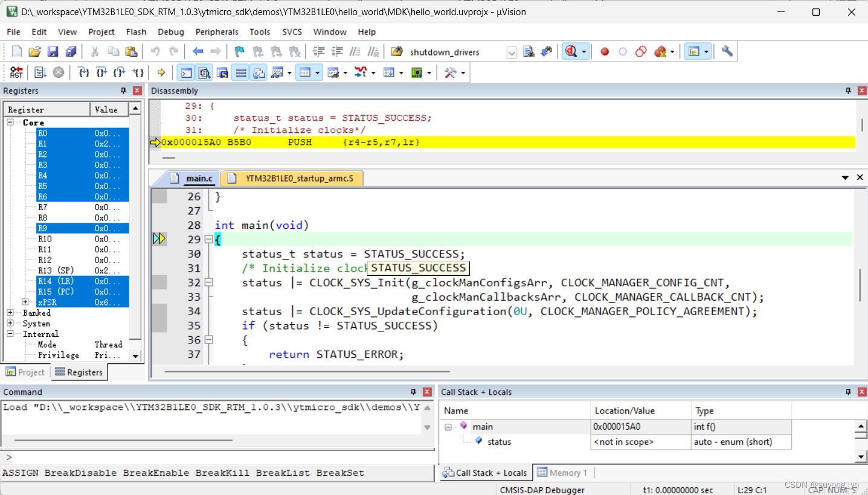Viewport: 868px width, 495px height.
Task: Click the Run icon in debug toolbar
Action: click(40, 72)
